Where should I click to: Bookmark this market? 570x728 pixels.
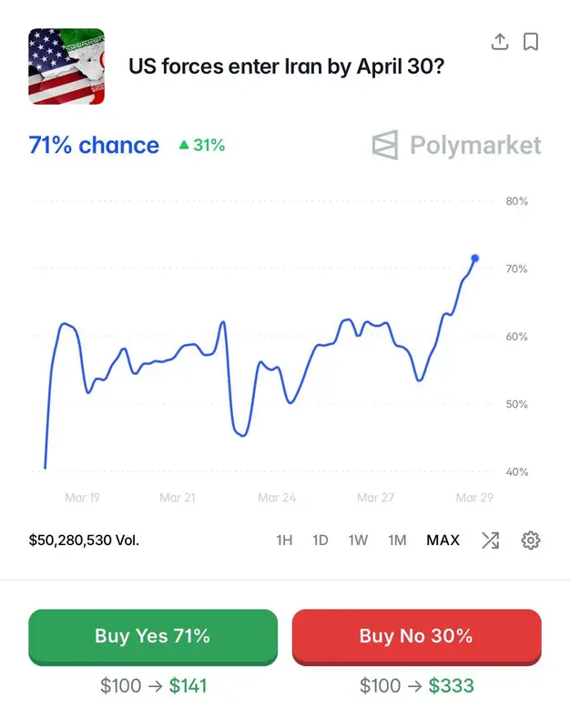click(531, 42)
